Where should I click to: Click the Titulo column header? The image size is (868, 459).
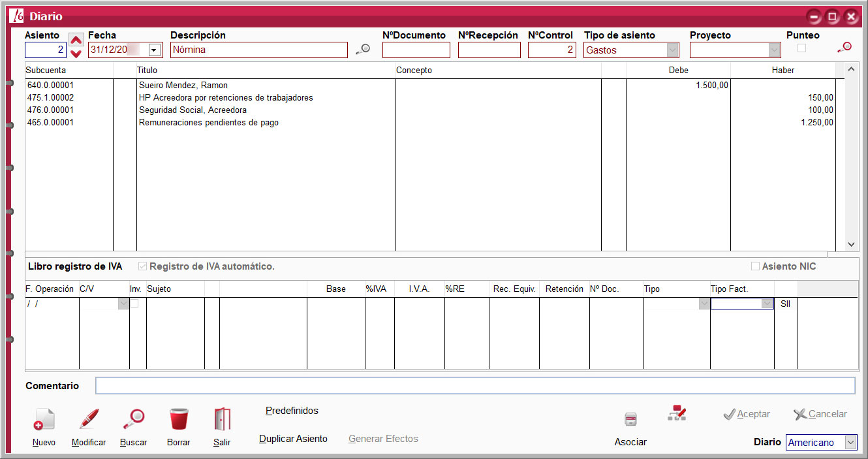(266, 71)
